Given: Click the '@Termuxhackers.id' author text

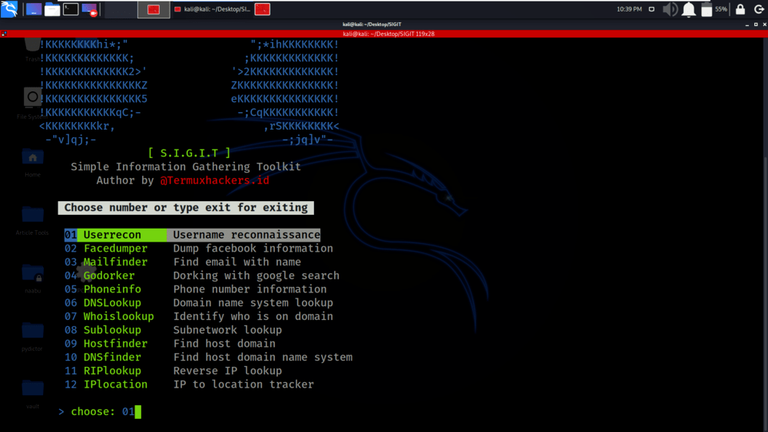Looking at the screenshot, I should [x=215, y=180].
